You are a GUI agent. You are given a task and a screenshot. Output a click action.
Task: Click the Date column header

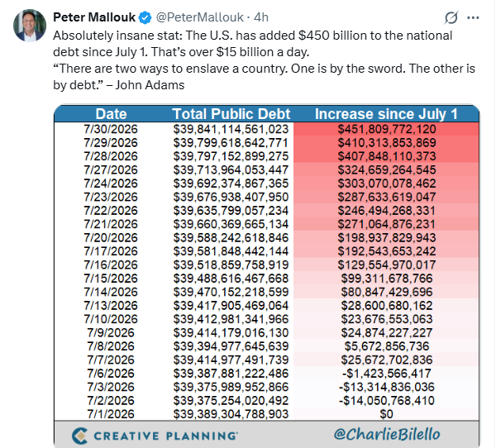(111, 114)
